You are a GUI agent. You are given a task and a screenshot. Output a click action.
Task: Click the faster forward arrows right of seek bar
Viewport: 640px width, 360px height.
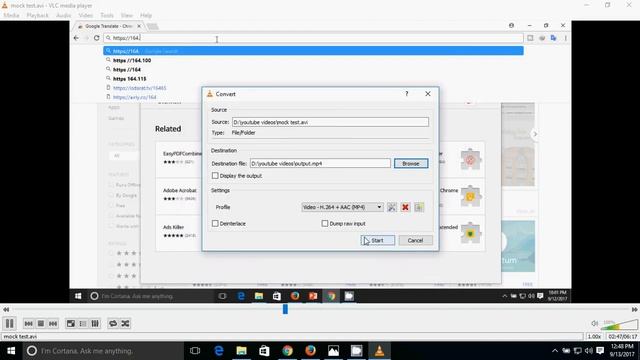point(634,309)
